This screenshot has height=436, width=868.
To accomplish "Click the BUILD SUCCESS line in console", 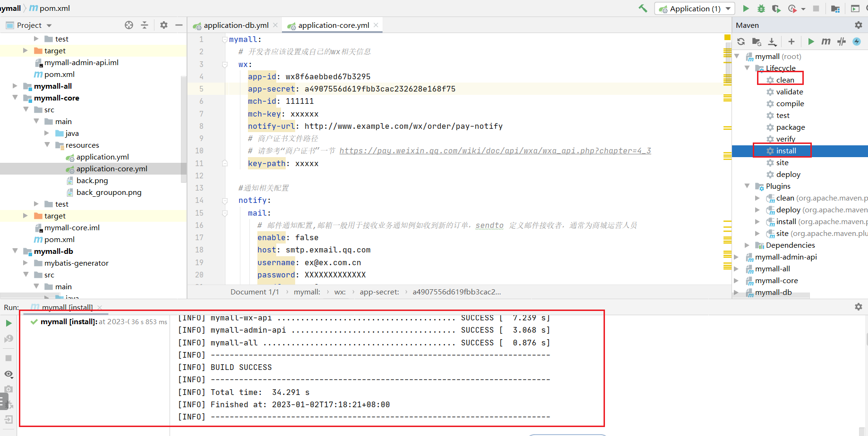I will point(241,367).
